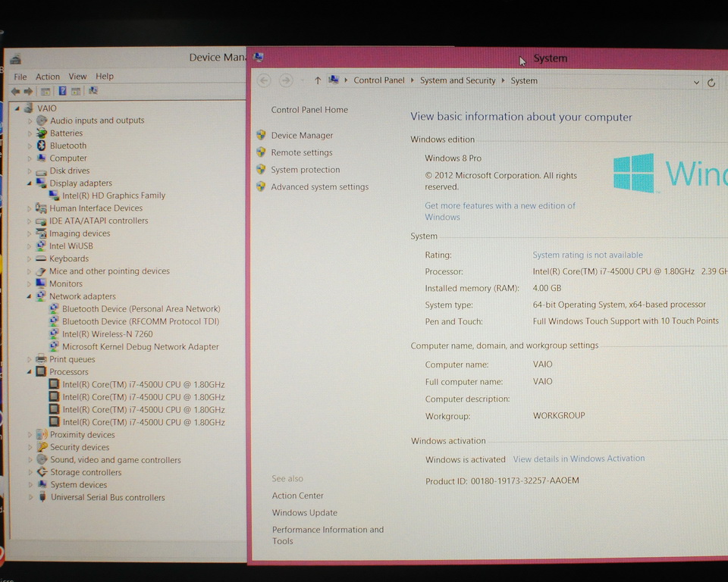Viewport: 728px width, 582px height.
Task: Select the Monitors icon
Action: click(41, 283)
